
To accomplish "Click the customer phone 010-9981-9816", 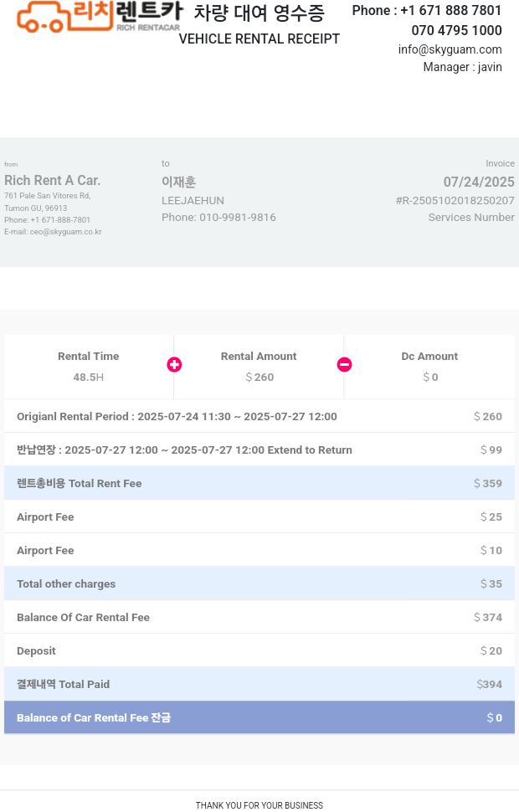I will (238, 218).
